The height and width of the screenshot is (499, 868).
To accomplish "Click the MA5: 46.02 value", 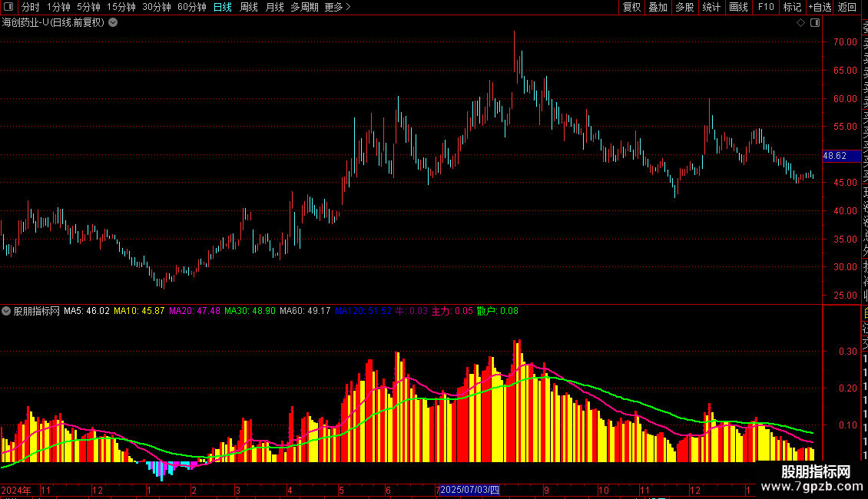I will [87, 311].
